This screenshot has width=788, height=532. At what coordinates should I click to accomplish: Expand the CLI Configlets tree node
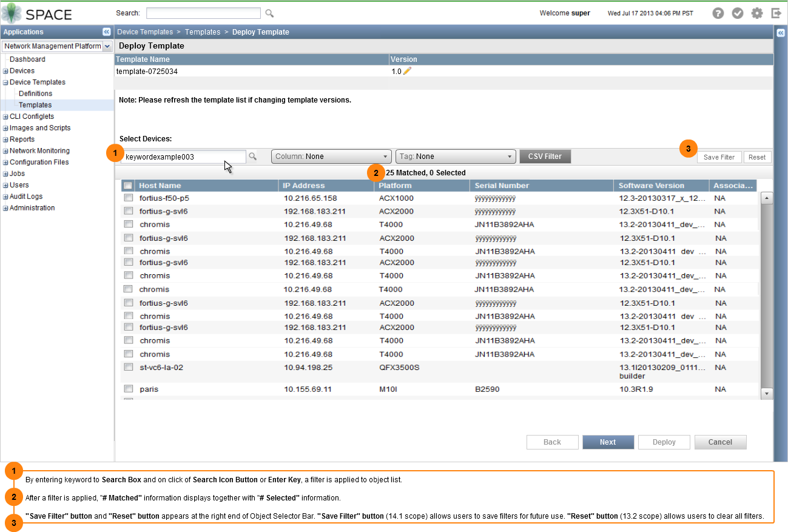coord(5,116)
